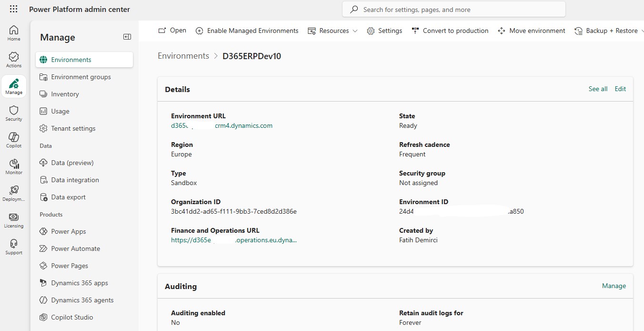Select Organization ID value text

click(234, 211)
